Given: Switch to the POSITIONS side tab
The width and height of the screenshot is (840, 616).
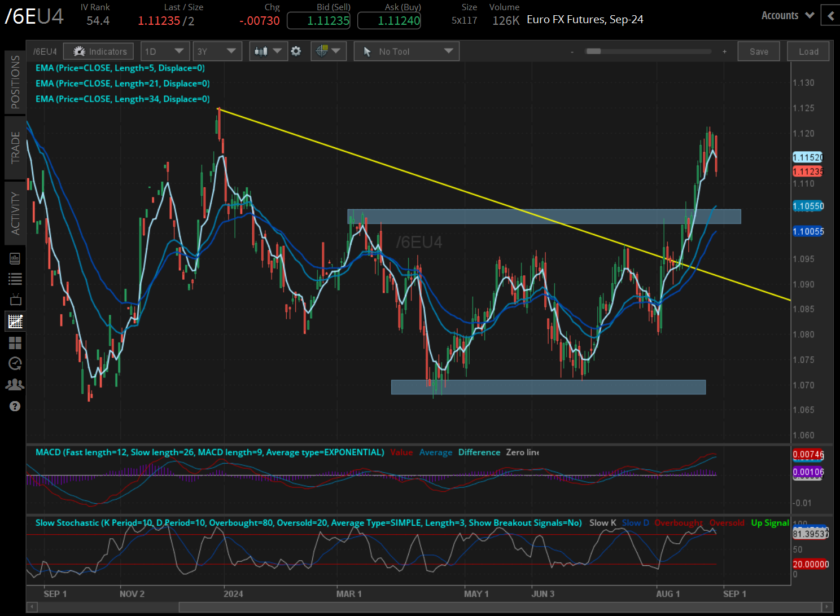Looking at the screenshot, I should (15, 82).
